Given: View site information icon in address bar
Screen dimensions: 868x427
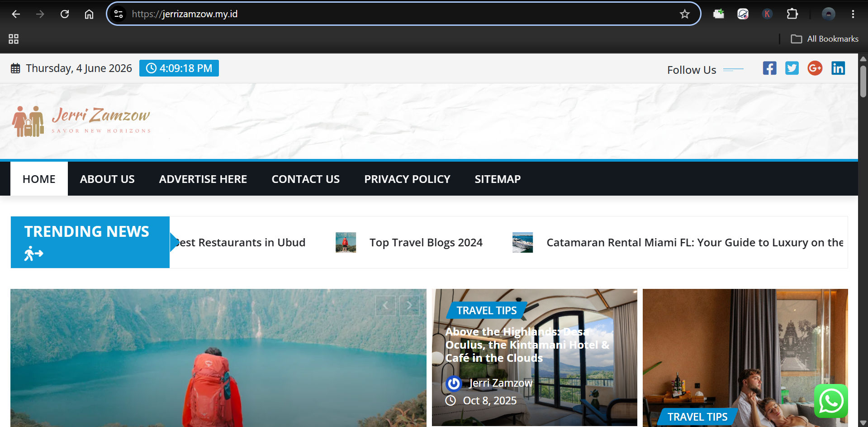Looking at the screenshot, I should 119,14.
